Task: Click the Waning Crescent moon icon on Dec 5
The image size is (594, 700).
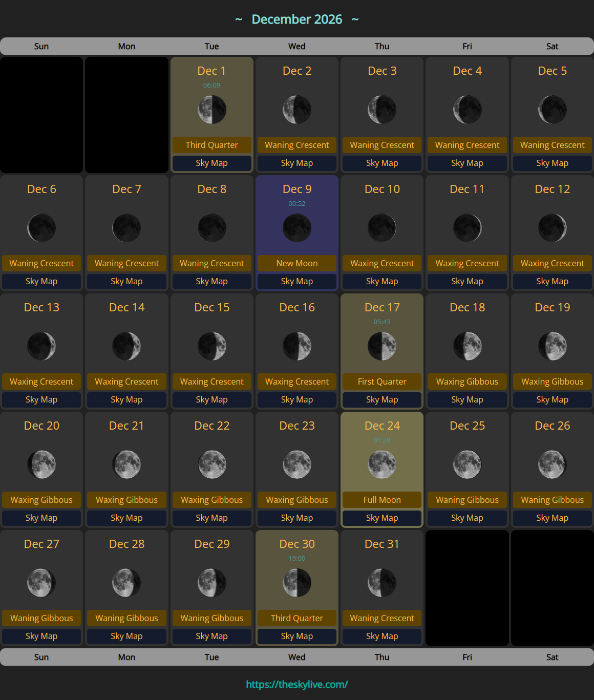Action: pos(552,110)
